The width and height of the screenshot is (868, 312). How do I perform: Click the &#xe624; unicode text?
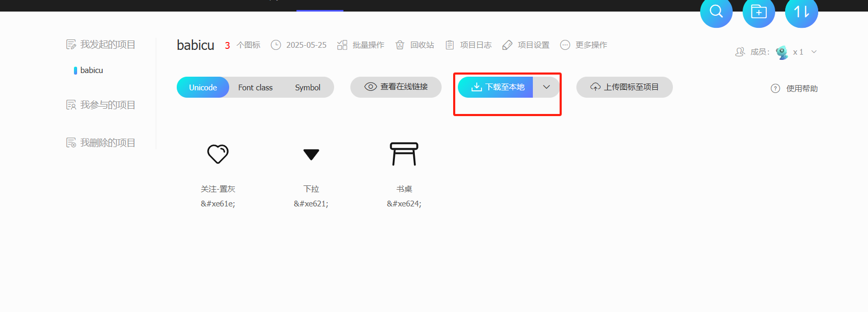point(404,204)
